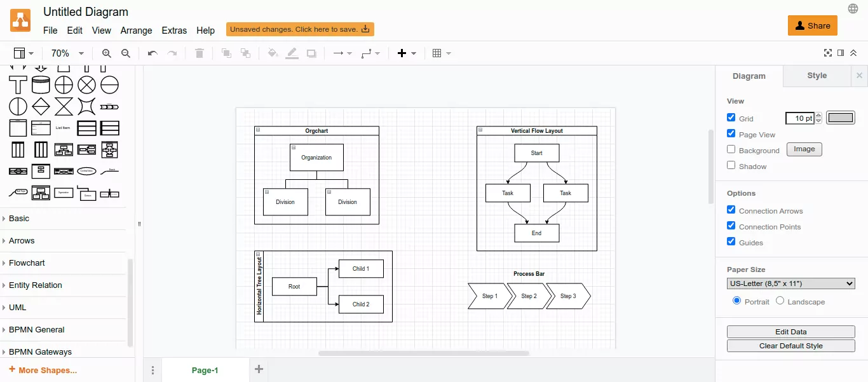Open the US-Letter paper size dropdown
868x382 pixels.
791,283
